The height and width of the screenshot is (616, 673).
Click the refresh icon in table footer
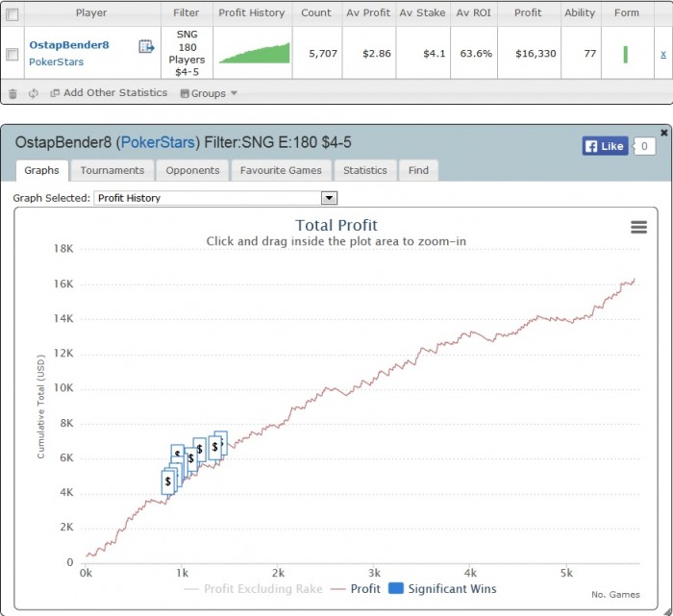[x=34, y=93]
